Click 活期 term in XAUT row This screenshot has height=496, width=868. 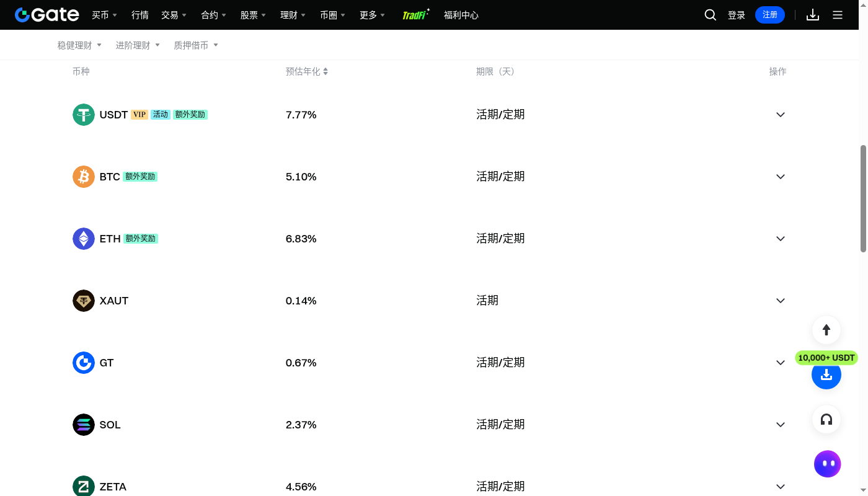point(487,301)
